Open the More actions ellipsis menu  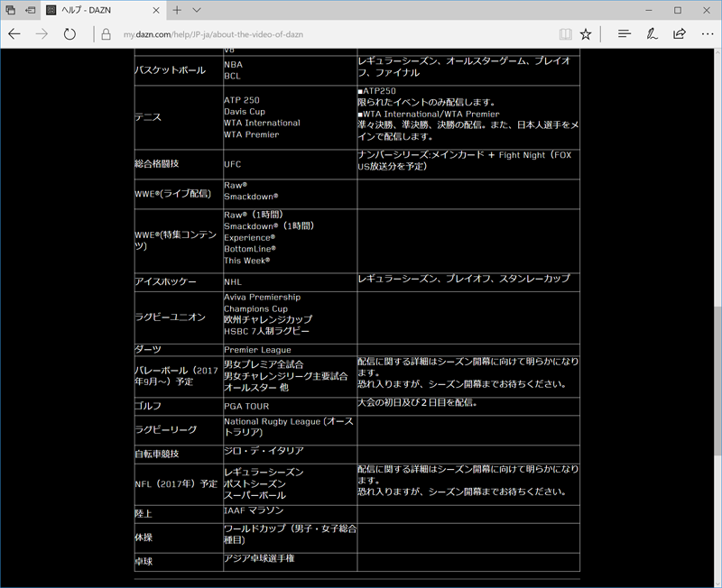pyautogui.click(x=707, y=34)
